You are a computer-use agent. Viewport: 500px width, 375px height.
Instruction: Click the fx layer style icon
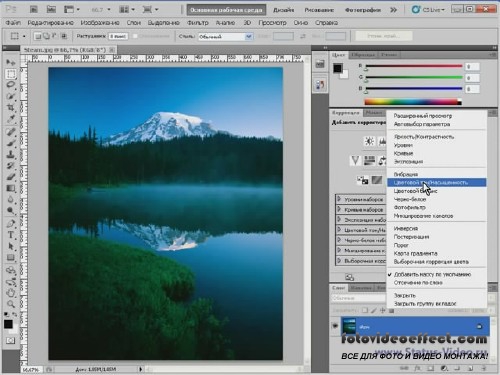click(x=417, y=369)
